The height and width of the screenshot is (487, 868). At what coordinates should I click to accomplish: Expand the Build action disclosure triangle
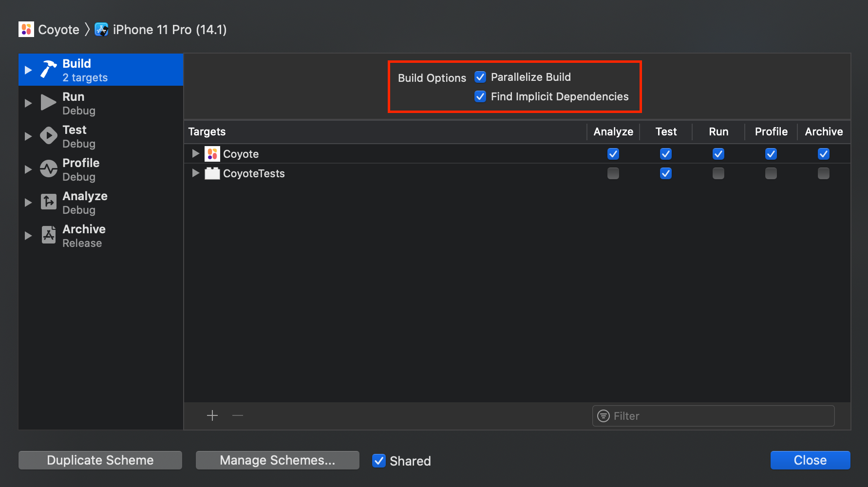(x=28, y=70)
